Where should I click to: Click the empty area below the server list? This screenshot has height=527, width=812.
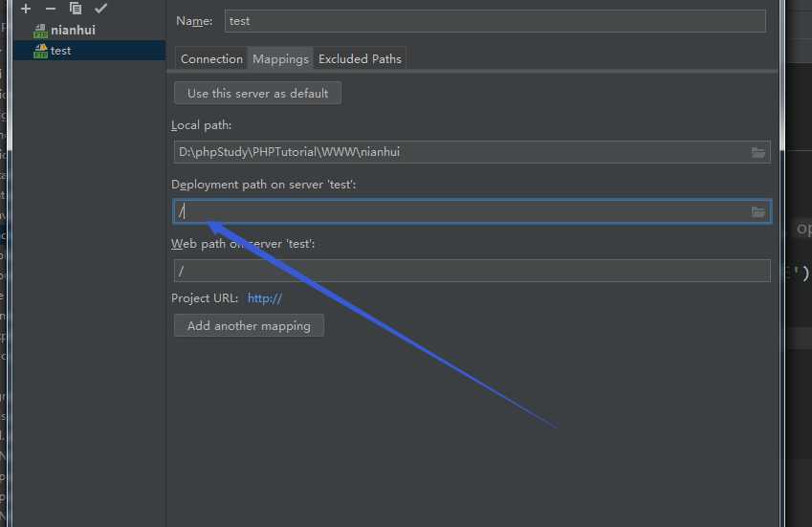pyautogui.click(x=89, y=287)
